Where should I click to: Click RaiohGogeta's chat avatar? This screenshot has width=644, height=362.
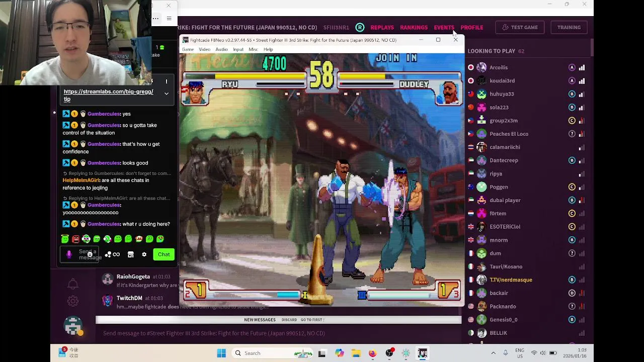coord(107,280)
